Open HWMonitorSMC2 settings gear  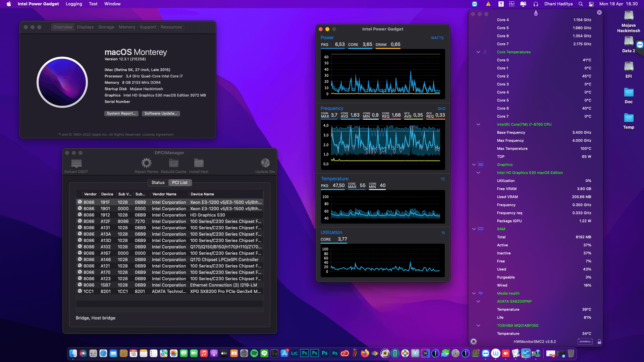point(474,342)
